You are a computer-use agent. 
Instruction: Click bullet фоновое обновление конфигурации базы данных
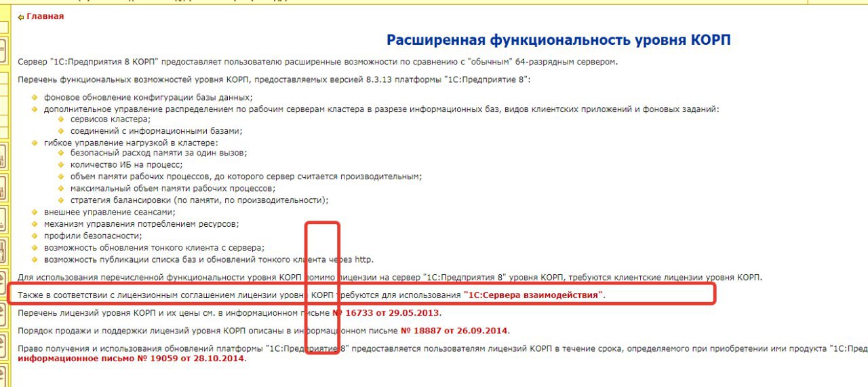149,98
